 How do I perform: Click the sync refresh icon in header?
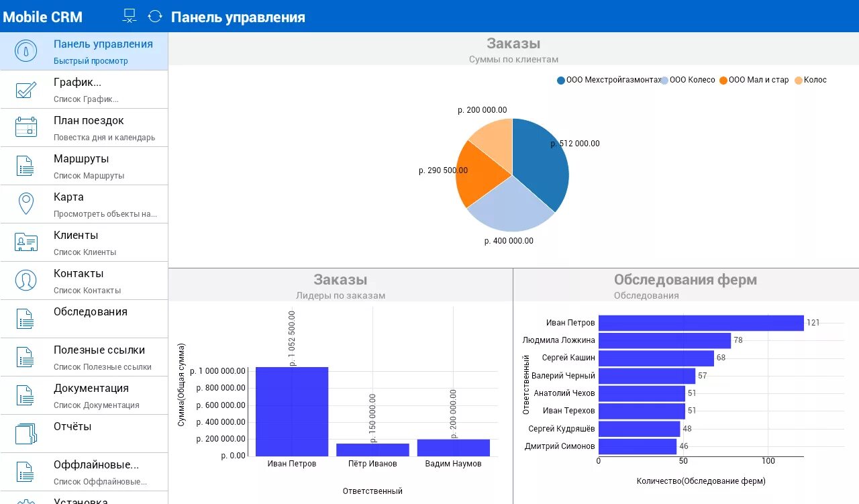[155, 17]
